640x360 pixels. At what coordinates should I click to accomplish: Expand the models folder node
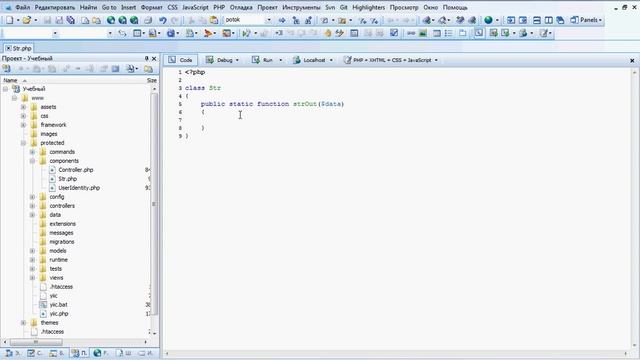32,251
